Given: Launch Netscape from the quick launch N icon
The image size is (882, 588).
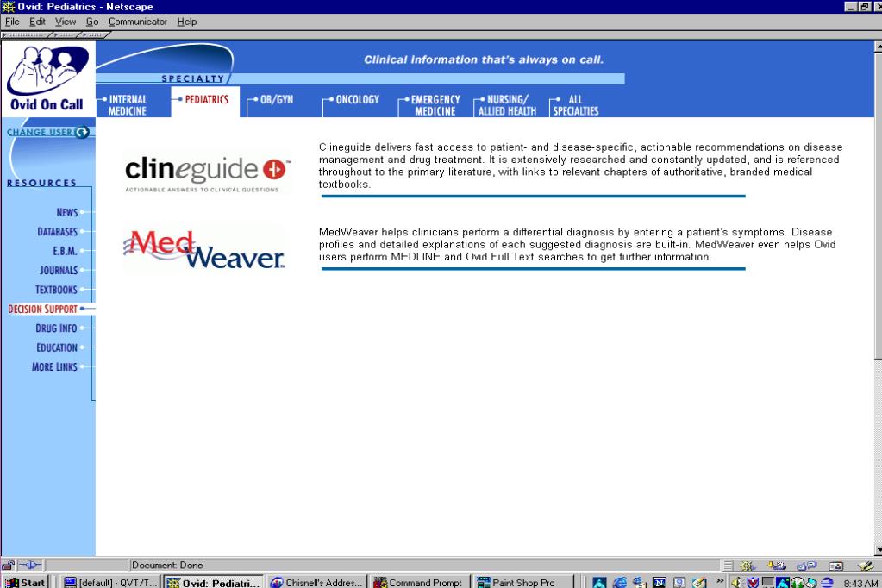Looking at the screenshot, I should click(x=660, y=582).
